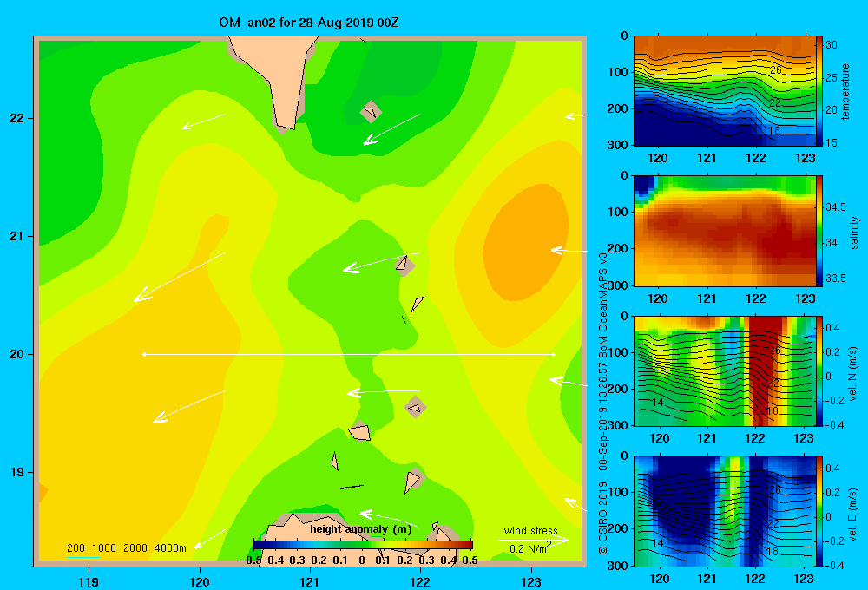Click latitude label 21 on main map

(17, 236)
